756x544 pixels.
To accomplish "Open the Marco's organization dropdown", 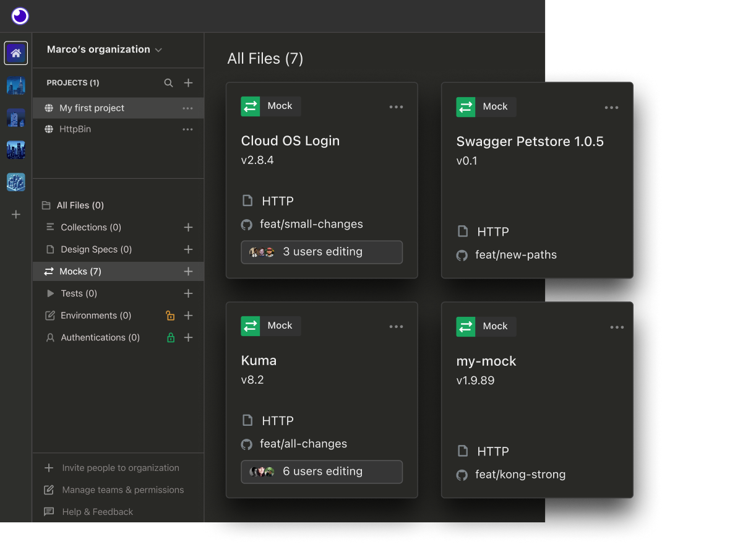I will point(103,49).
